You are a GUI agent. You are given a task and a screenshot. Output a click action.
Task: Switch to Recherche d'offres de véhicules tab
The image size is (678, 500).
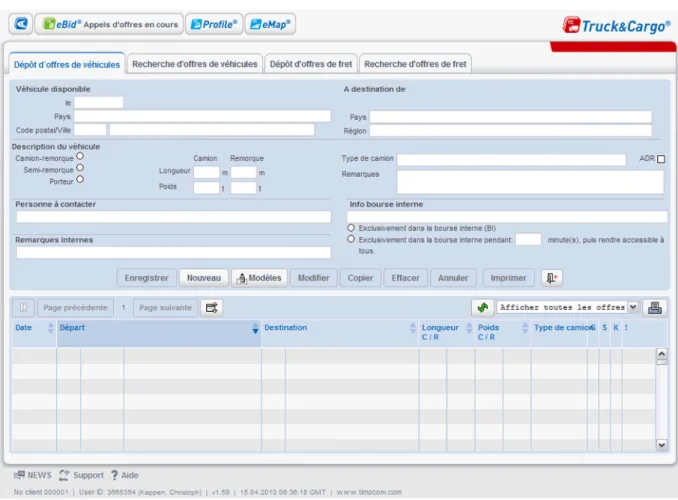point(195,64)
